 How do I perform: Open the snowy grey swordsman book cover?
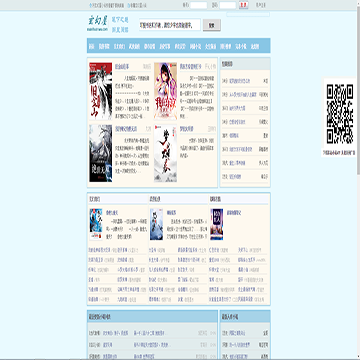click(101, 153)
